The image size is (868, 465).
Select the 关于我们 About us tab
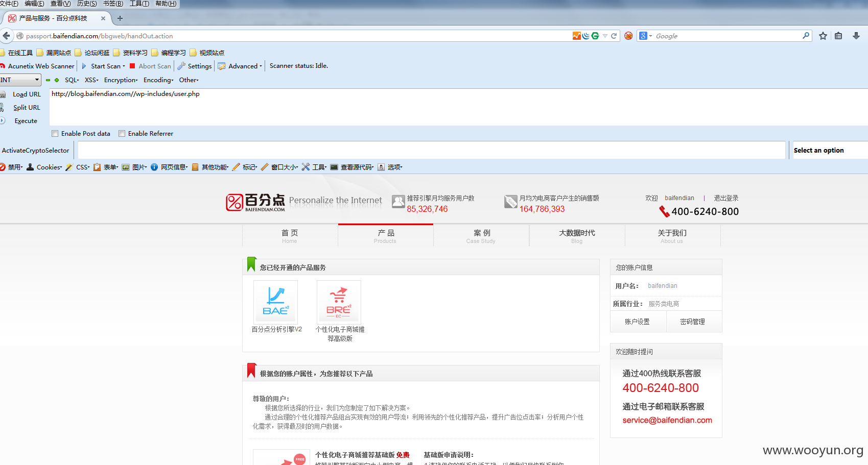click(x=672, y=236)
